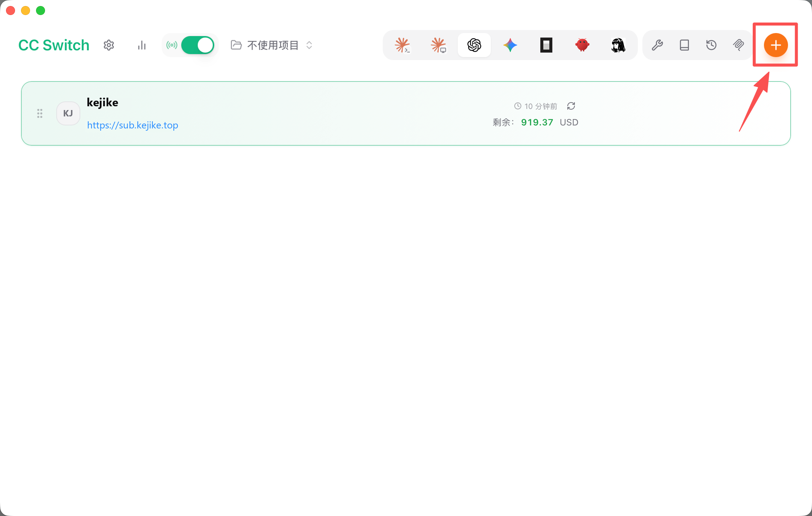Select the red creature app tab
812x516 pixels.
[582, 45]
